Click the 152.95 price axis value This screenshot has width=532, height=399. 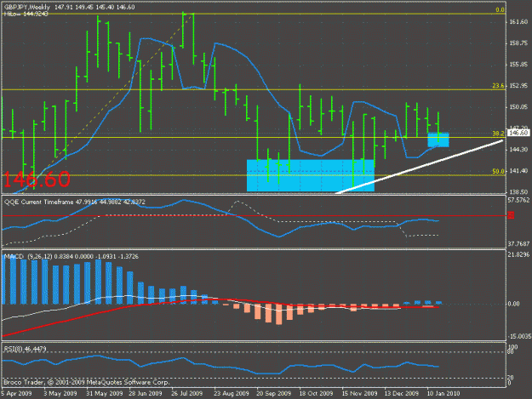[x=518, y=86]
